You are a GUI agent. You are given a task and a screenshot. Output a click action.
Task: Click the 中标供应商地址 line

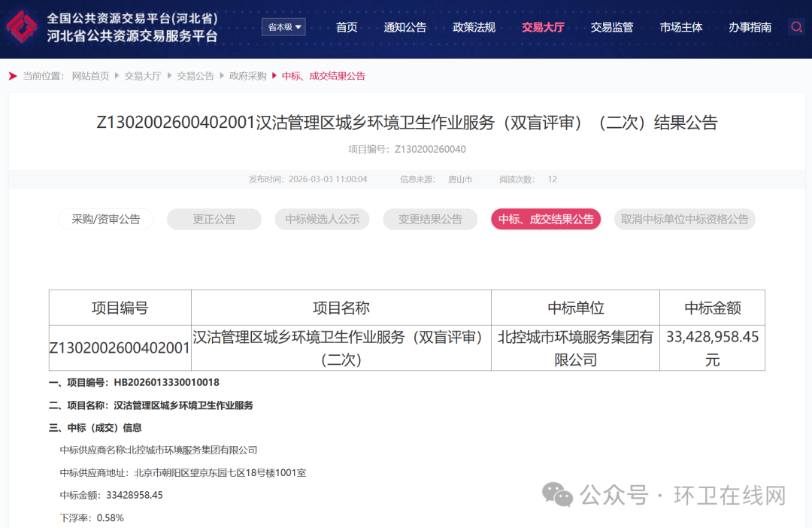point(183,473)
